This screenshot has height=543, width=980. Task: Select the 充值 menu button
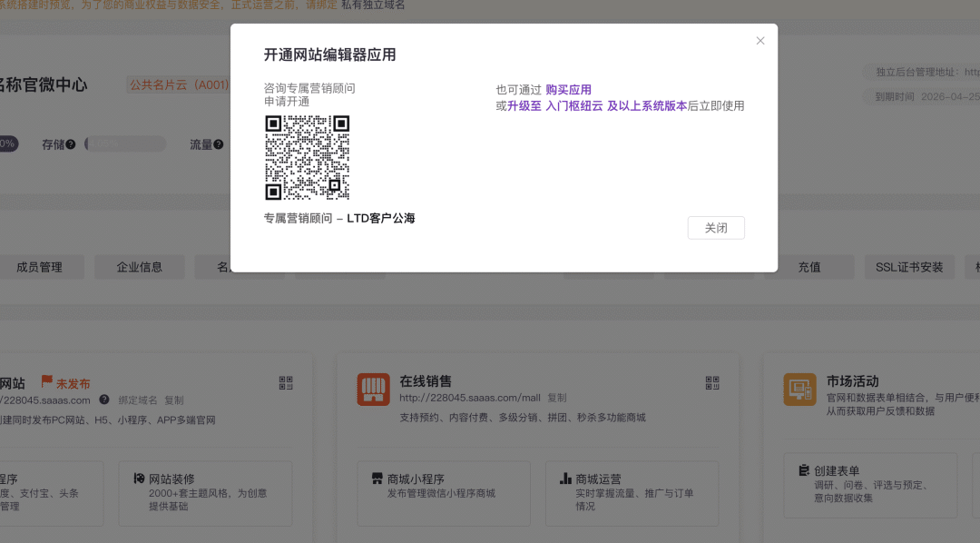point(808,267)
